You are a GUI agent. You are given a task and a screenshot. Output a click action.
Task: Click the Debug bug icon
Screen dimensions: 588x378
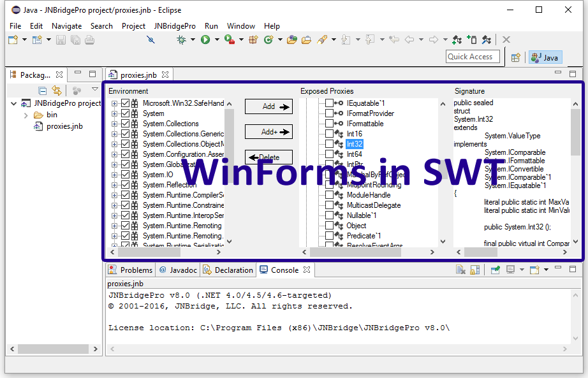click(x=182, y=40)
